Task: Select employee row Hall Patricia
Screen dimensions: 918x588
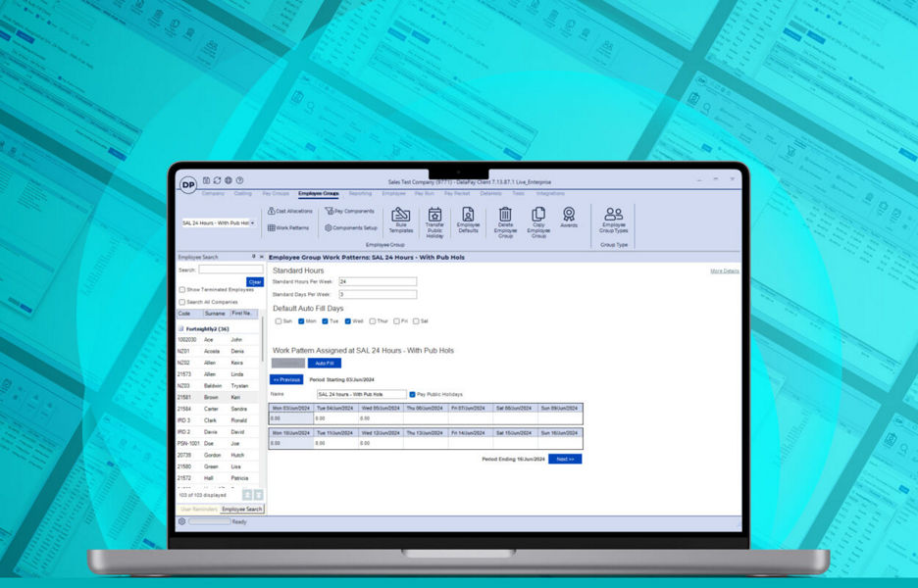Action: click(217, 478)
